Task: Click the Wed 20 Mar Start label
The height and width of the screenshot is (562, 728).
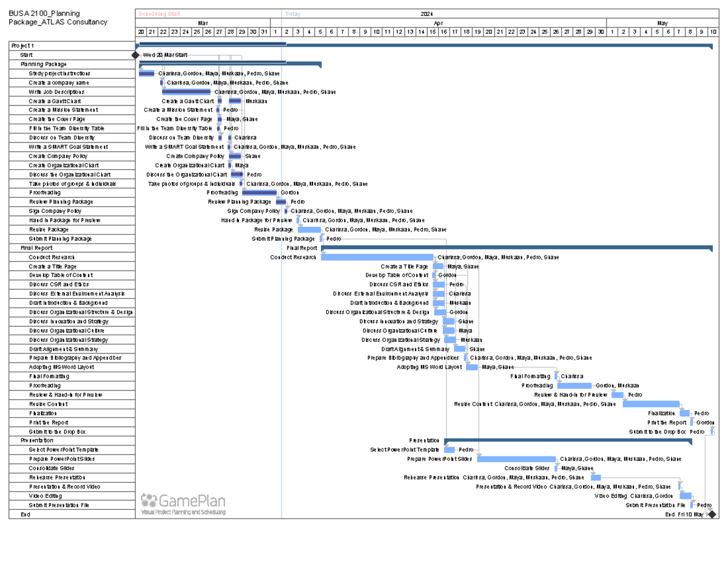Action: click(164, 55)
